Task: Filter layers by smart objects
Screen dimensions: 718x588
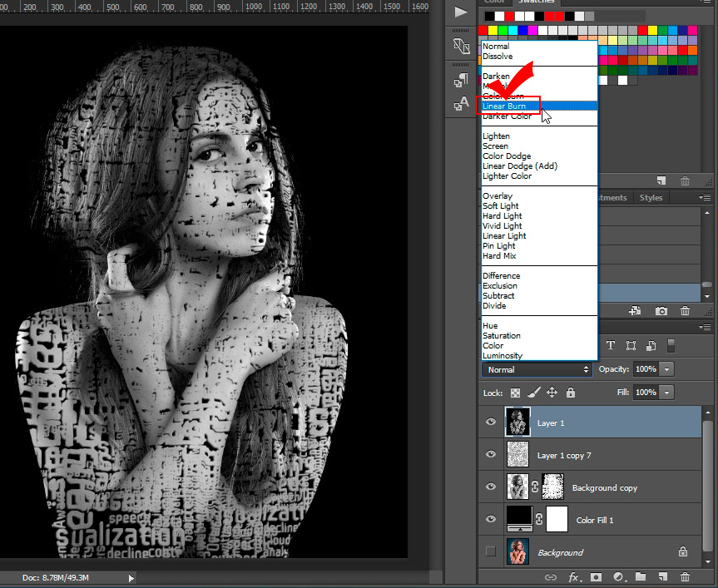Action: click(651, 345)
